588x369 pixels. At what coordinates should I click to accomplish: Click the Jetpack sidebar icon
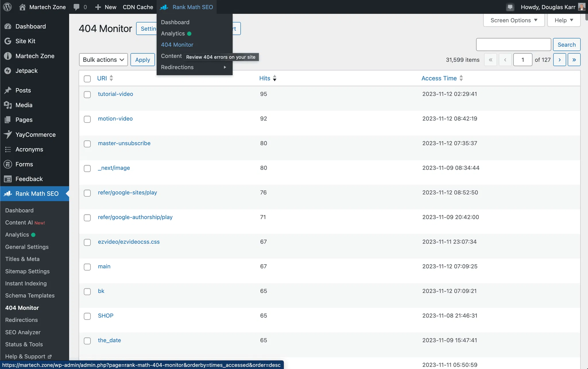(8, 71)
